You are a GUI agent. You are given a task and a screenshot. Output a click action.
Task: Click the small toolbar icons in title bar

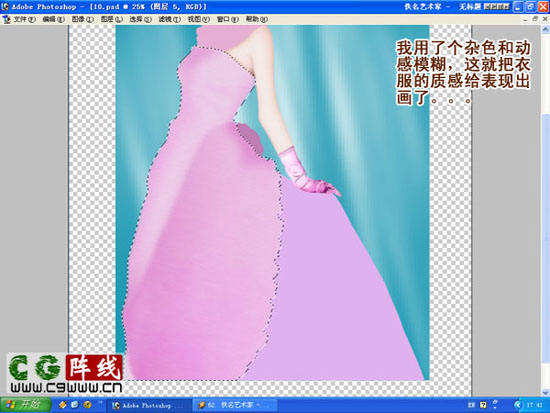point(497,7)
